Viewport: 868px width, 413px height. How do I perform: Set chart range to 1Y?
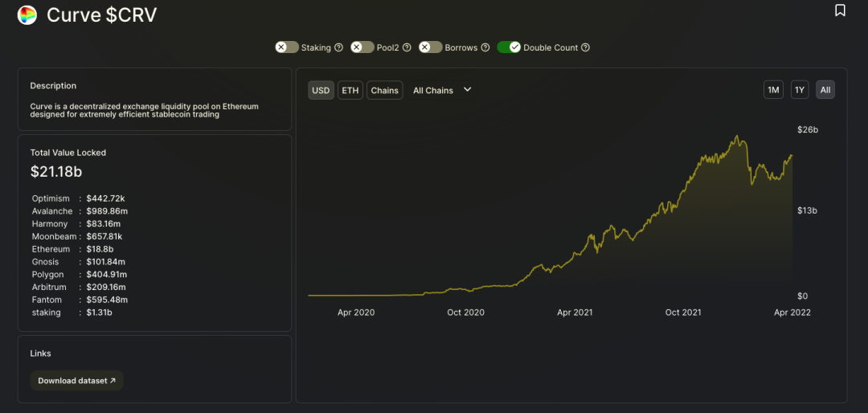[800, 90]
